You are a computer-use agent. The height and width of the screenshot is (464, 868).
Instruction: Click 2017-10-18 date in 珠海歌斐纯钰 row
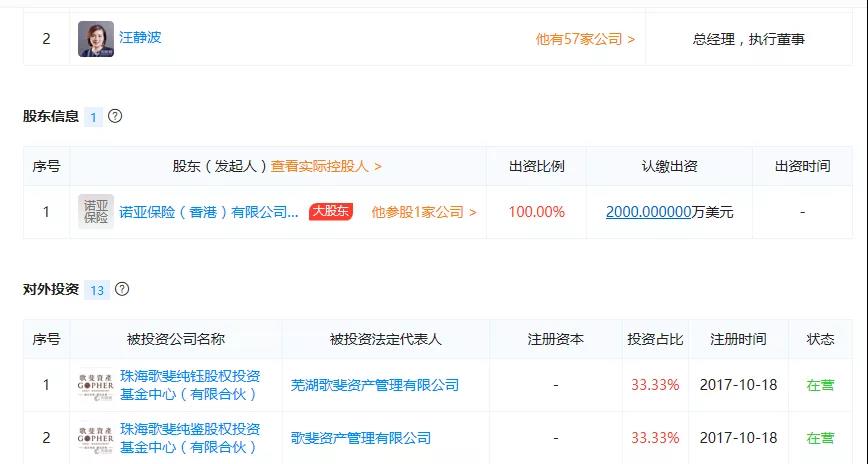tap(738, 385)
